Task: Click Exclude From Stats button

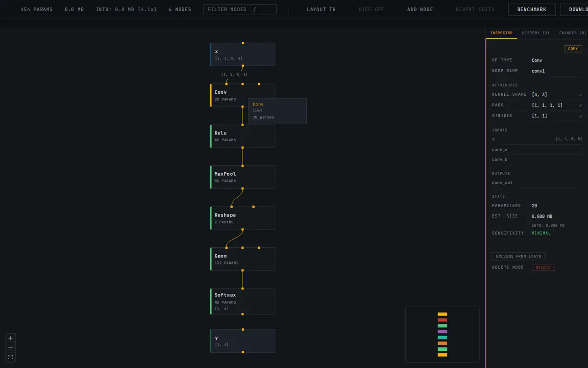Action: pyautogui.click(x=518, y=256)
